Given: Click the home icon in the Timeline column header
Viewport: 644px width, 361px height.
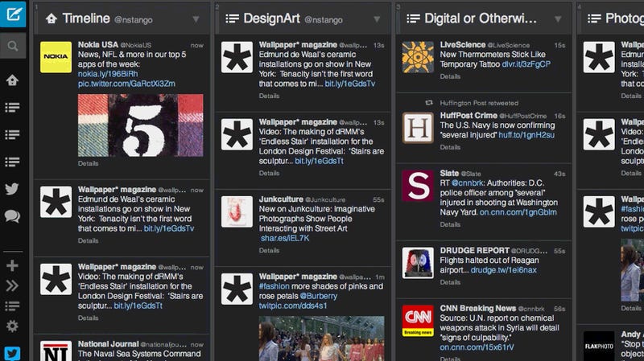Looking at the screenshot, I should [x=52, y=18].
